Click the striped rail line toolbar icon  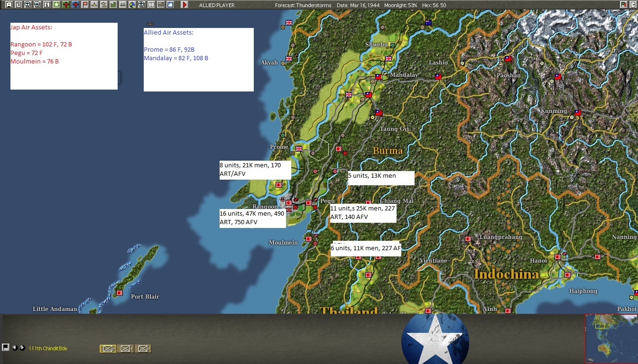[x=160, y=5]
